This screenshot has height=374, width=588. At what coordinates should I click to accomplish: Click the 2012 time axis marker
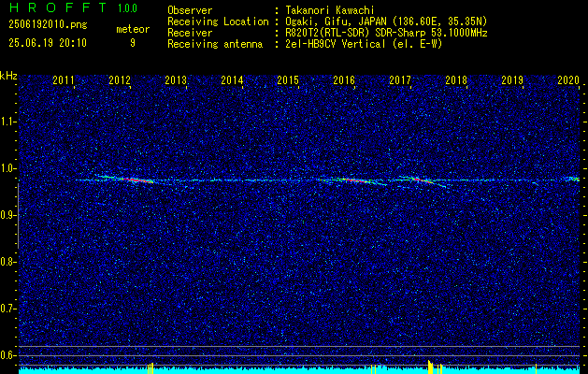[120, 79]
